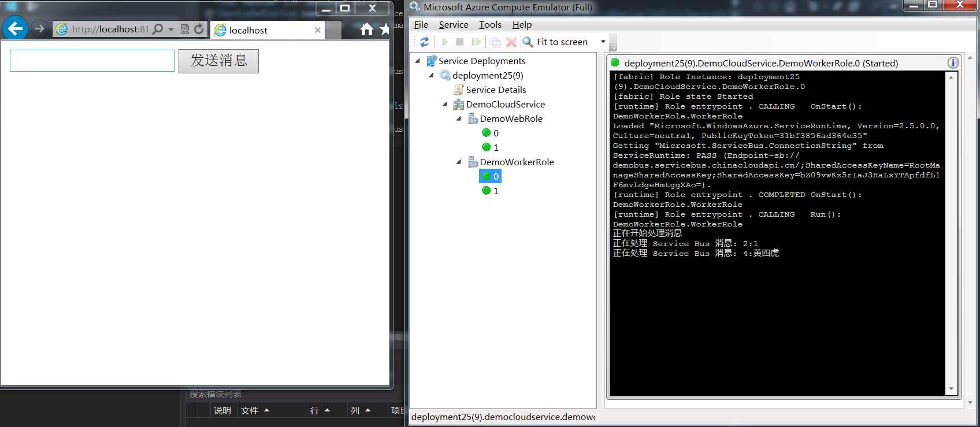
Task: Click the browser refresh icon
Action: click(x=199, y=29)
